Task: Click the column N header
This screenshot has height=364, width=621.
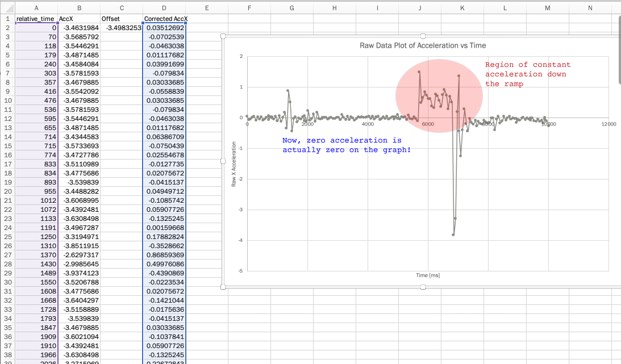Action: click(x=590, y=8)
